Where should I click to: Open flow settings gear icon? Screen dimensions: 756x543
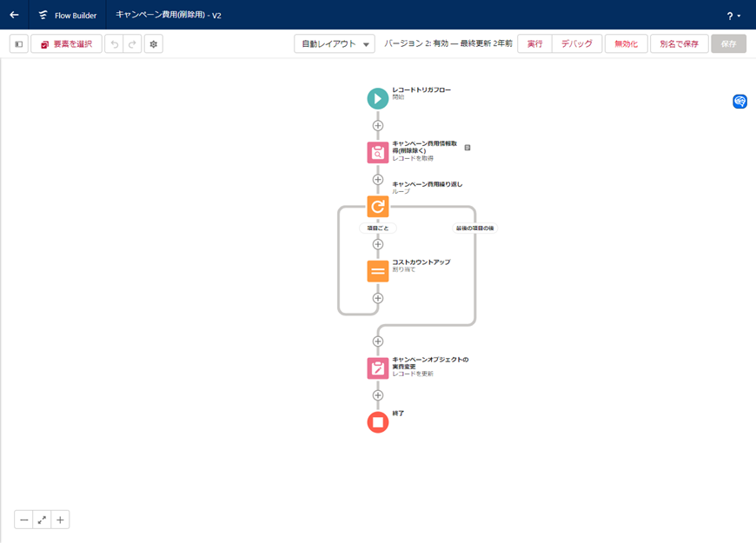tap(154, 44)
